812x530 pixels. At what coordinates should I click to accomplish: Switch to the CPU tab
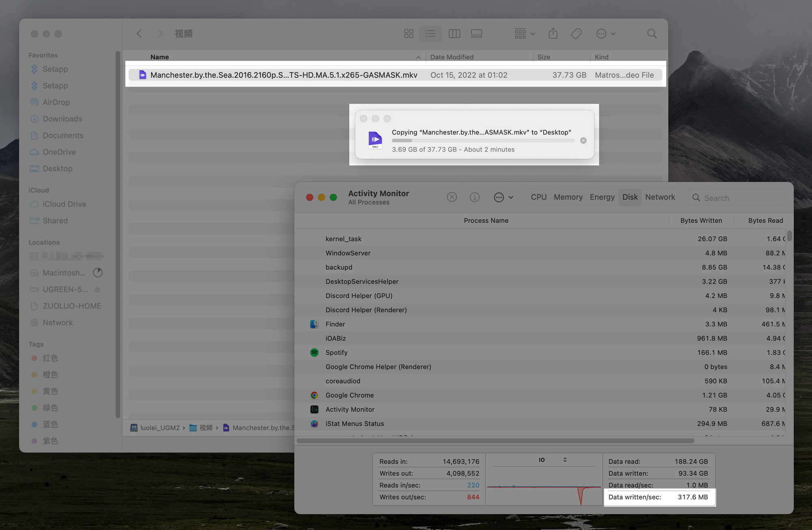click(538, 197)
